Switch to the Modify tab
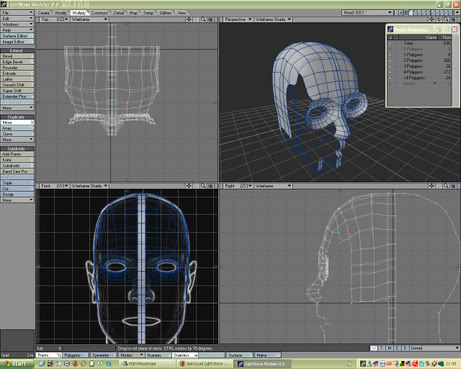461x369 pixels. 61,13
